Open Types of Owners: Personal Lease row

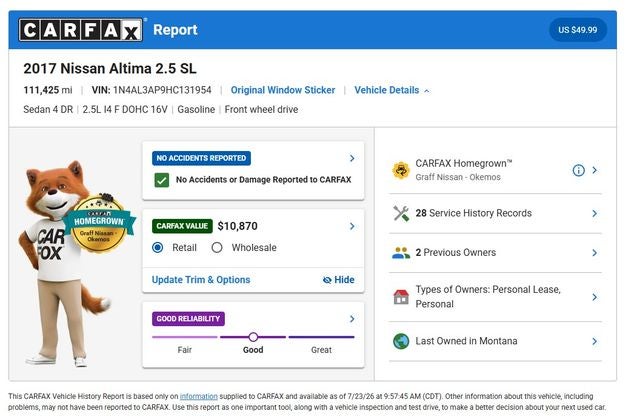click(496, 297)
